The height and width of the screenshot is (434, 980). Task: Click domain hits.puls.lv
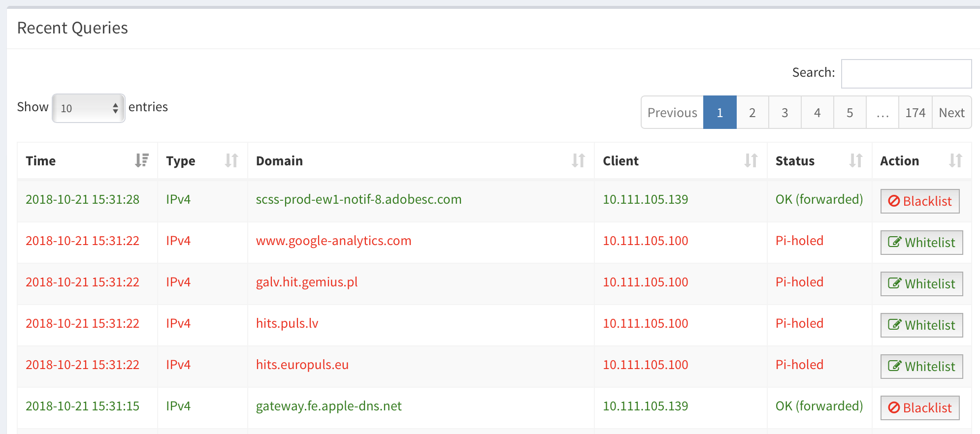287,323
